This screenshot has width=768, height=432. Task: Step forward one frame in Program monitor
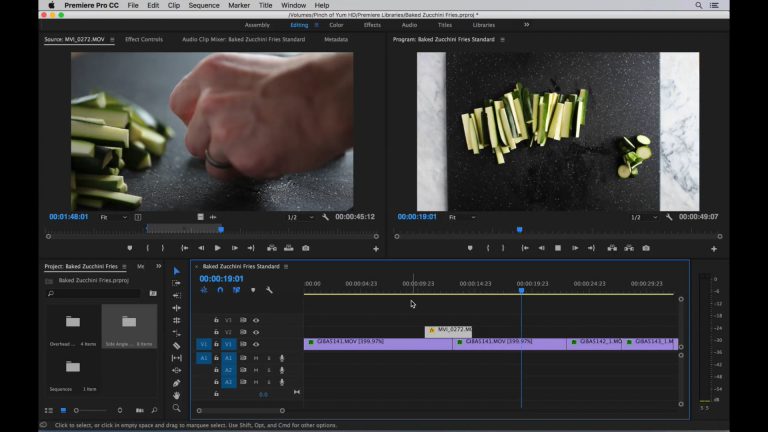coord(575,248)
